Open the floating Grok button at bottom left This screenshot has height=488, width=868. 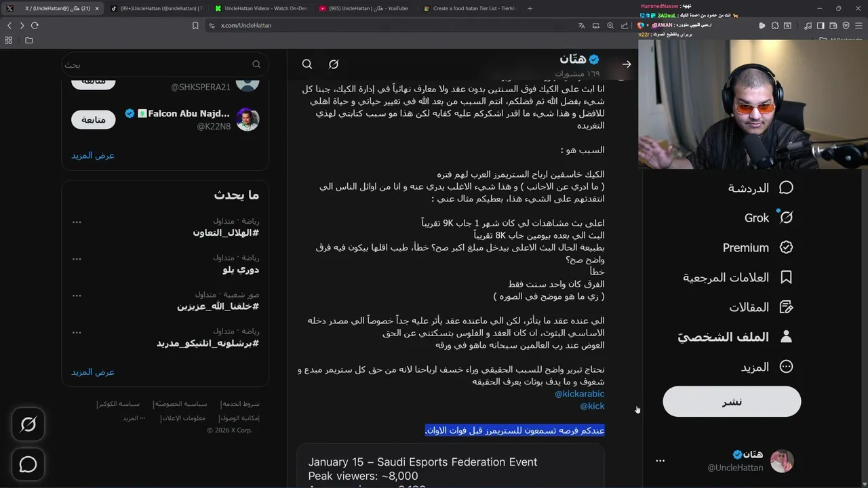click(28, 425)
